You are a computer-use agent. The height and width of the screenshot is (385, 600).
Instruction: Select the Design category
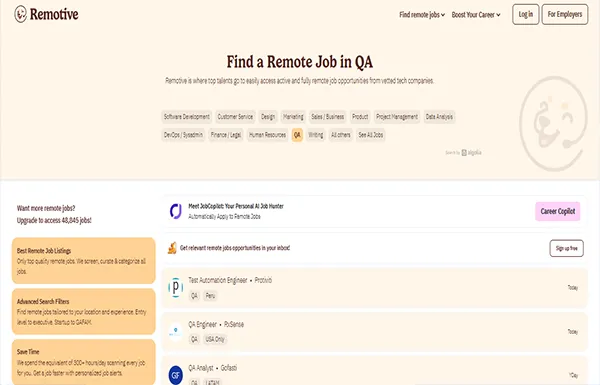pos(268,117)
